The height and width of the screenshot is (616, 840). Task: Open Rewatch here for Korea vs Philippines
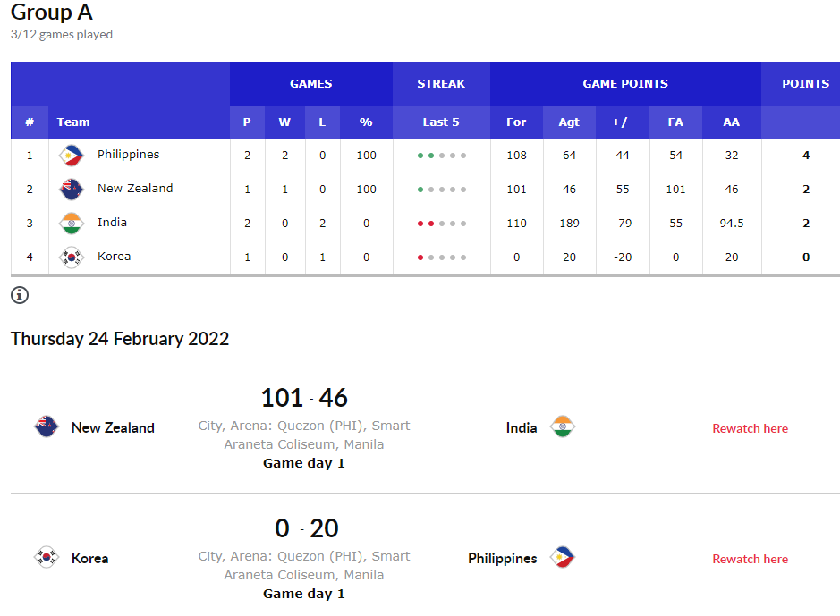pyautogui.click(x=750, y=560)
